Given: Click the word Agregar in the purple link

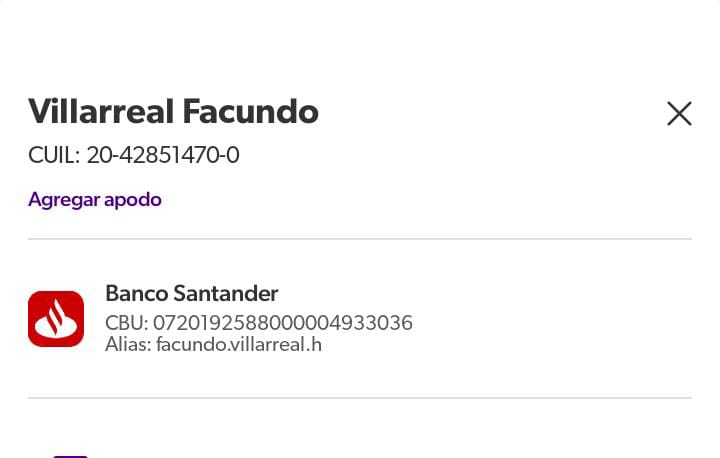Looking at the screenshot, I should 65,199.
